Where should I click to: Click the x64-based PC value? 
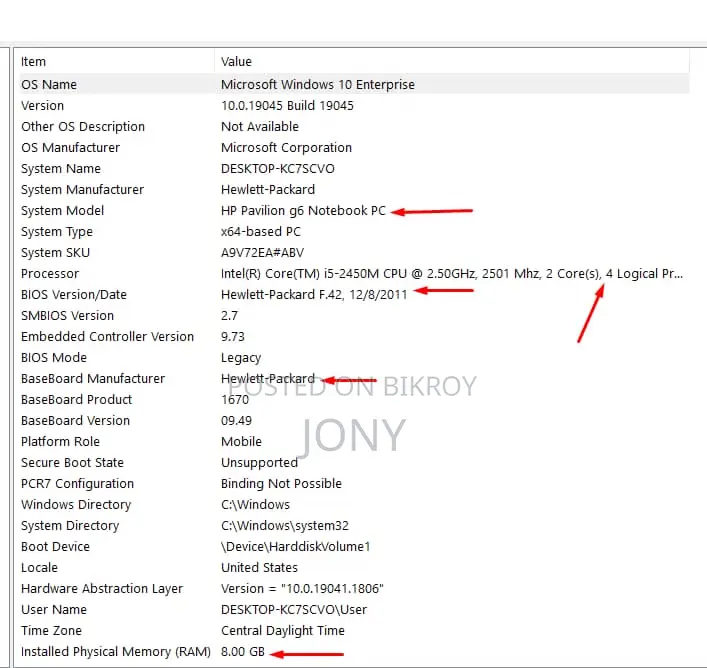(261, 232)
